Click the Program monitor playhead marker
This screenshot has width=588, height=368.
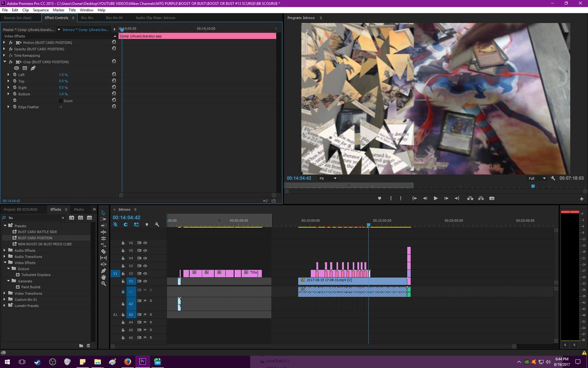point(533,186)
